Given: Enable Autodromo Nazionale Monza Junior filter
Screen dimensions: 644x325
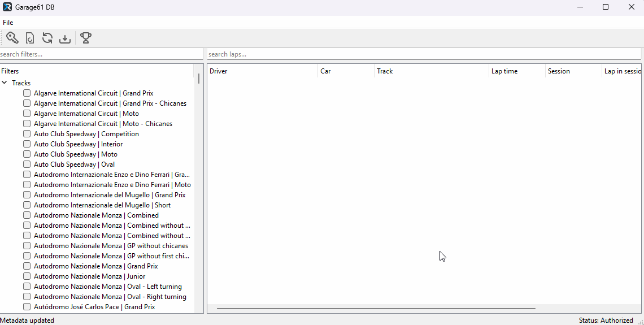Looking at the screenshot, I should 27,276.
